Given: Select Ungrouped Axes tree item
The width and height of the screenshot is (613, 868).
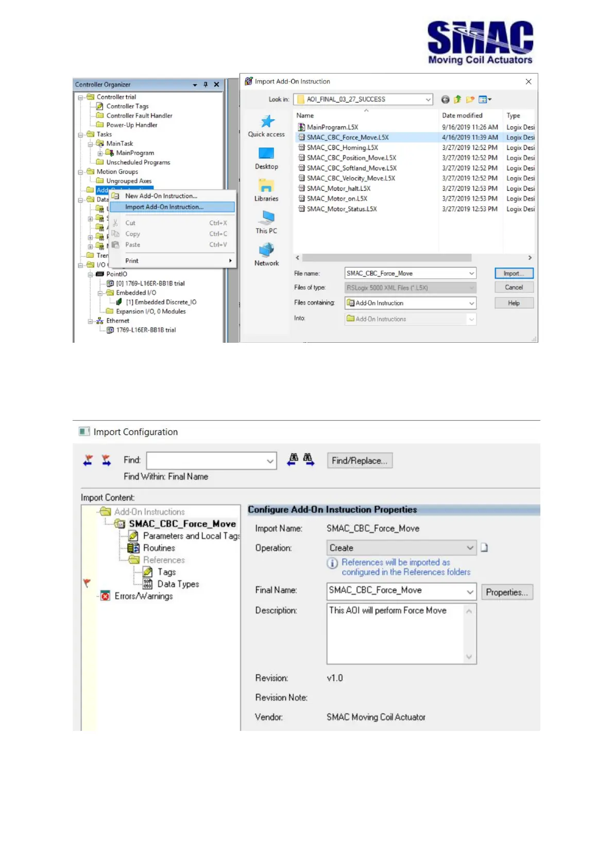Looking at the screenshot, I should point(129,181).
